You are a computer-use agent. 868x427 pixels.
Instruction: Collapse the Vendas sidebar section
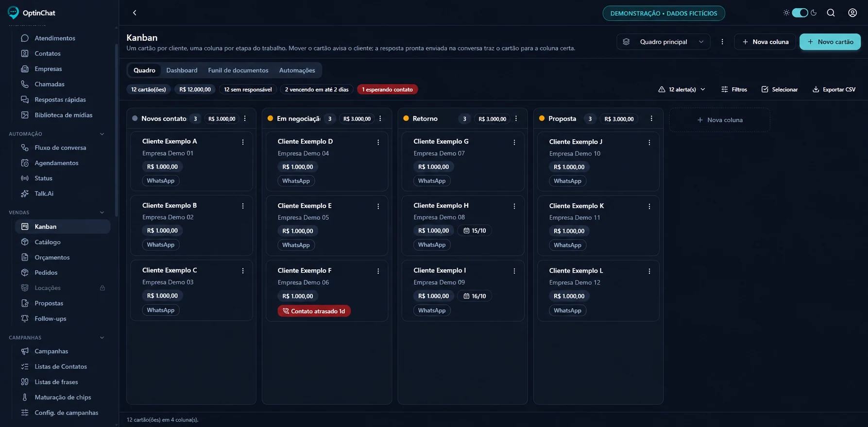[102, 213]
